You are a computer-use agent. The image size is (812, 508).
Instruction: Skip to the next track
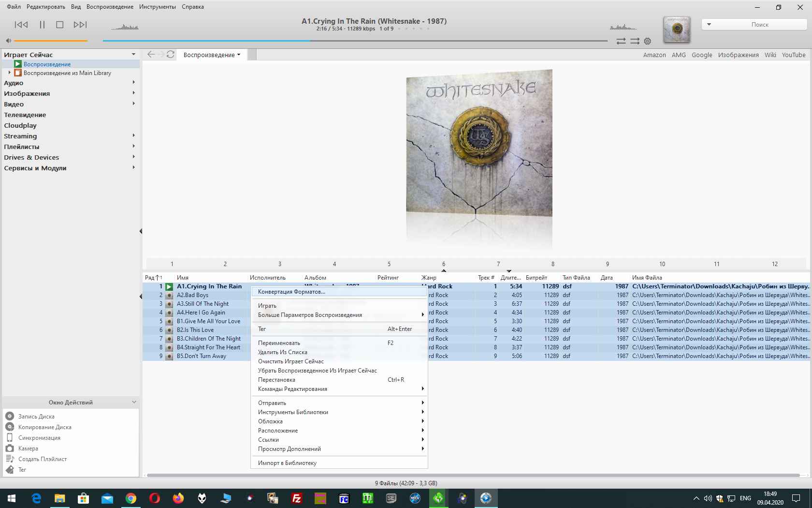pos(80,25)
